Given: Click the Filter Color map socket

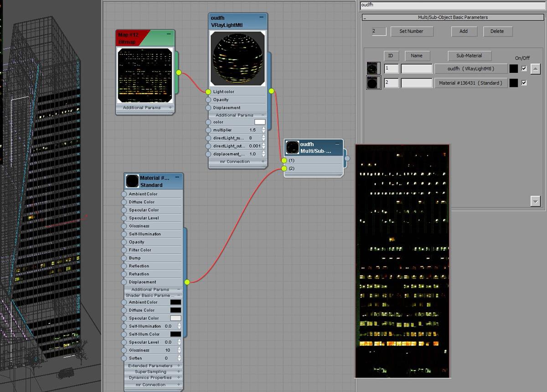Looking at the screenshot, I should tap(124, 250).
